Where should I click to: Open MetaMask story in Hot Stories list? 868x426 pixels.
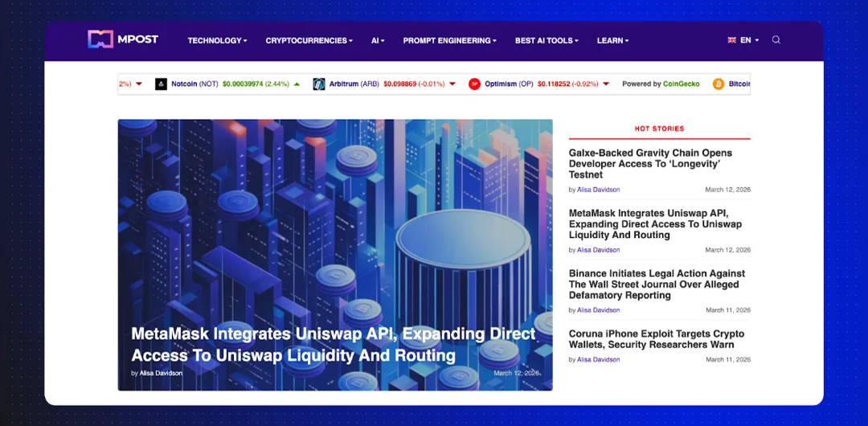click(x=656, y=223)
